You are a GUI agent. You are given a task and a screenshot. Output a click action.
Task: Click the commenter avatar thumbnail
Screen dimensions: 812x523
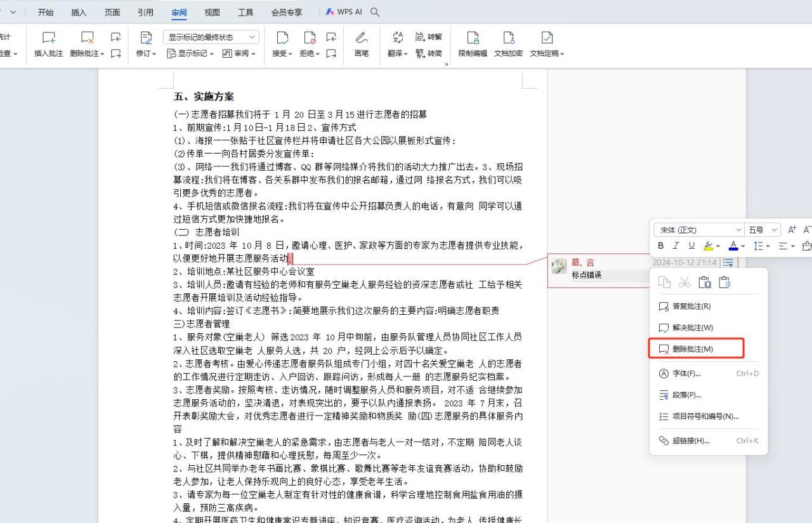point(559,267)
